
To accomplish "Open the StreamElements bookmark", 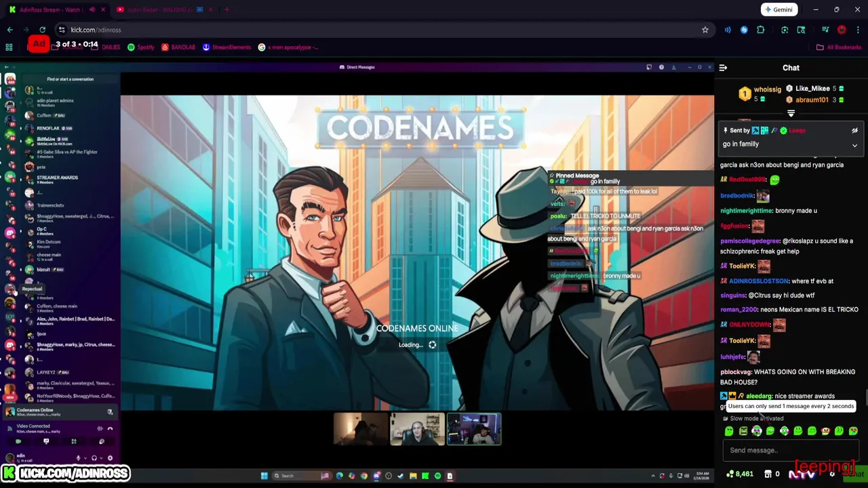I will click(x=226, y=47).
